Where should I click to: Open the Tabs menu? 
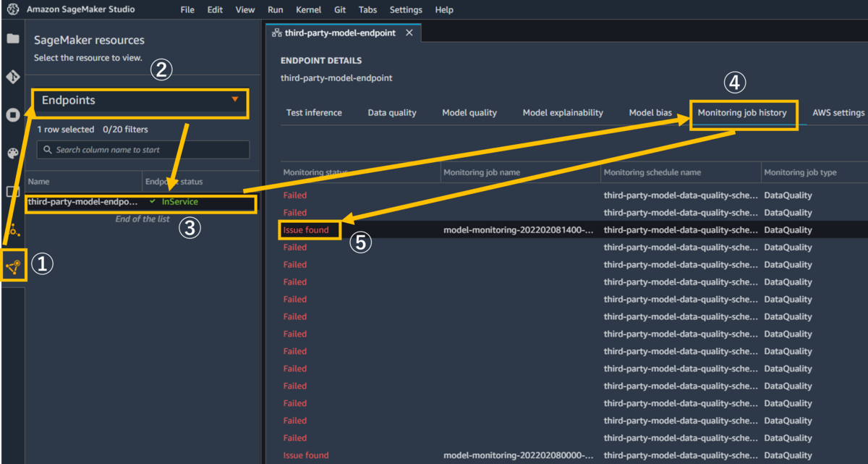pos(367,10)
